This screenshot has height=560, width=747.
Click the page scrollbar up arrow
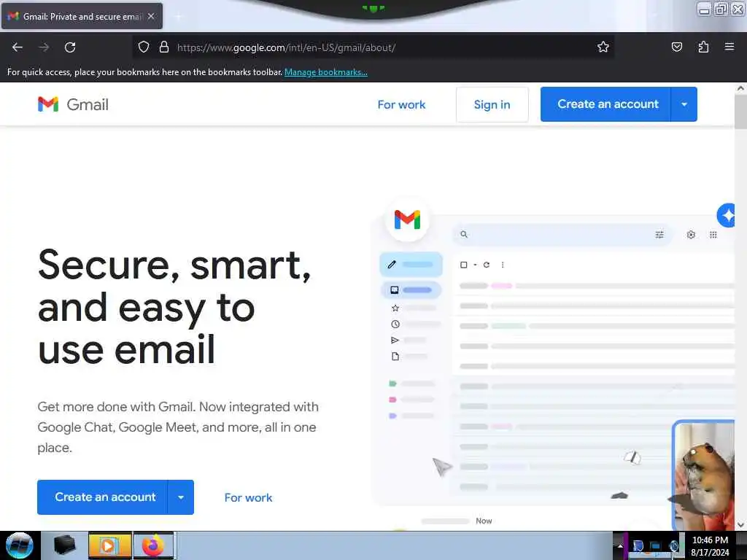pos(740,88)
